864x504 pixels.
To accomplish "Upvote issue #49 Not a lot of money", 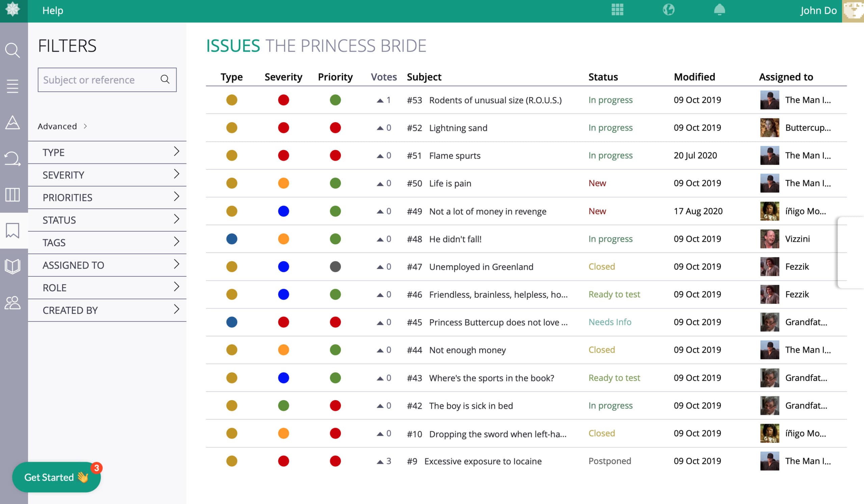I will 380,212.
